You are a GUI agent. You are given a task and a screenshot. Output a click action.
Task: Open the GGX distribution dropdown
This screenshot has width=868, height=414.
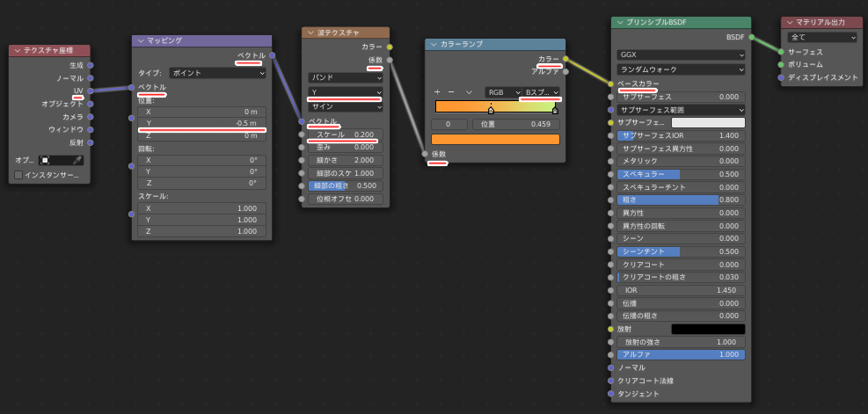pyautogui.click(x=681, y=54)
